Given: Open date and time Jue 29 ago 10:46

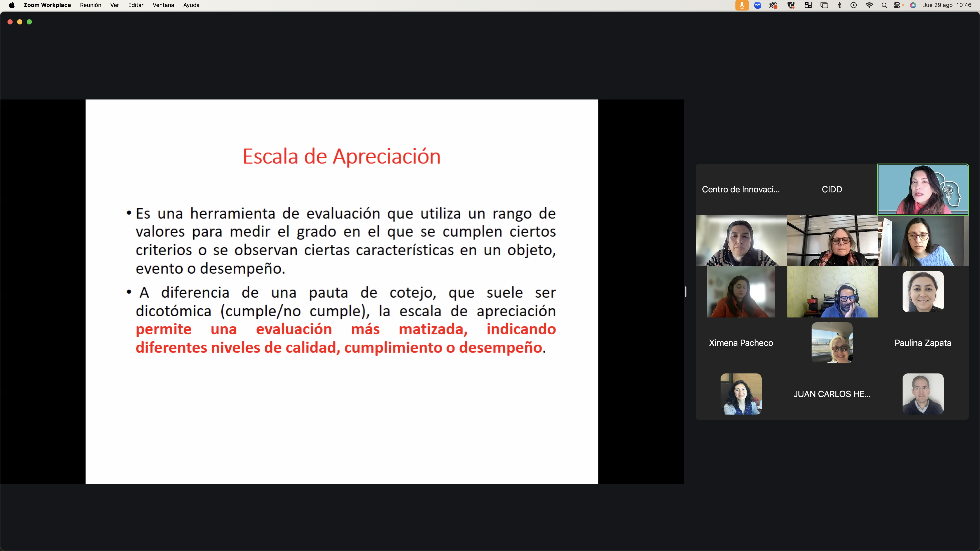Looking at the screenshot, I should (947, 5).
